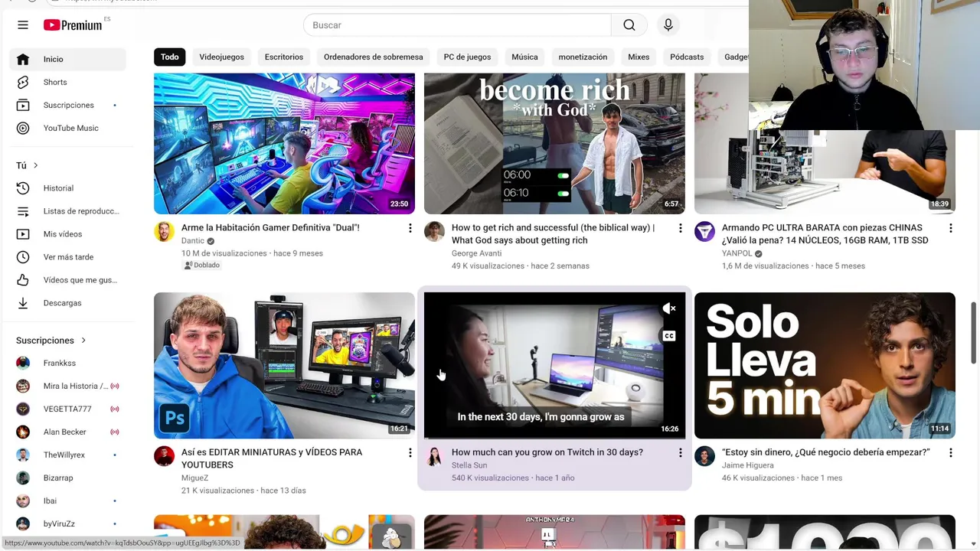Open Historial in the sidebar
The width and height of the screenshot is (980, 551).
(x=67, y=188)
